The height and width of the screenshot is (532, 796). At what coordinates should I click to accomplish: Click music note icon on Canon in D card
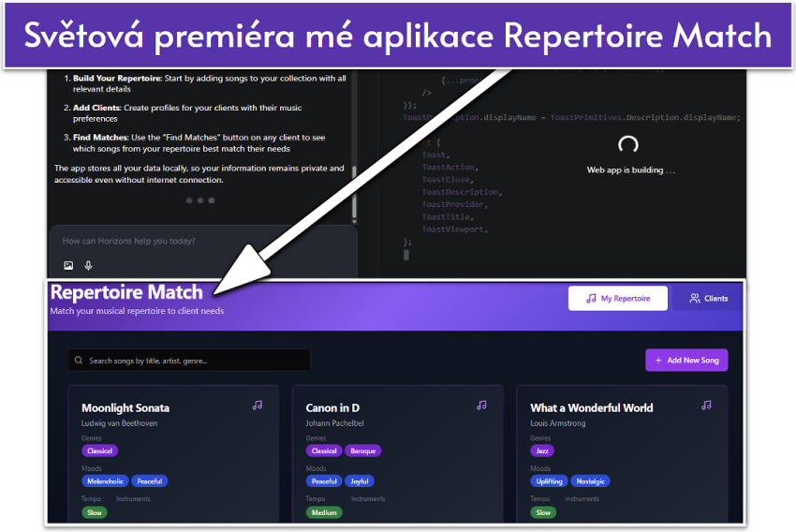coord(482,406)
